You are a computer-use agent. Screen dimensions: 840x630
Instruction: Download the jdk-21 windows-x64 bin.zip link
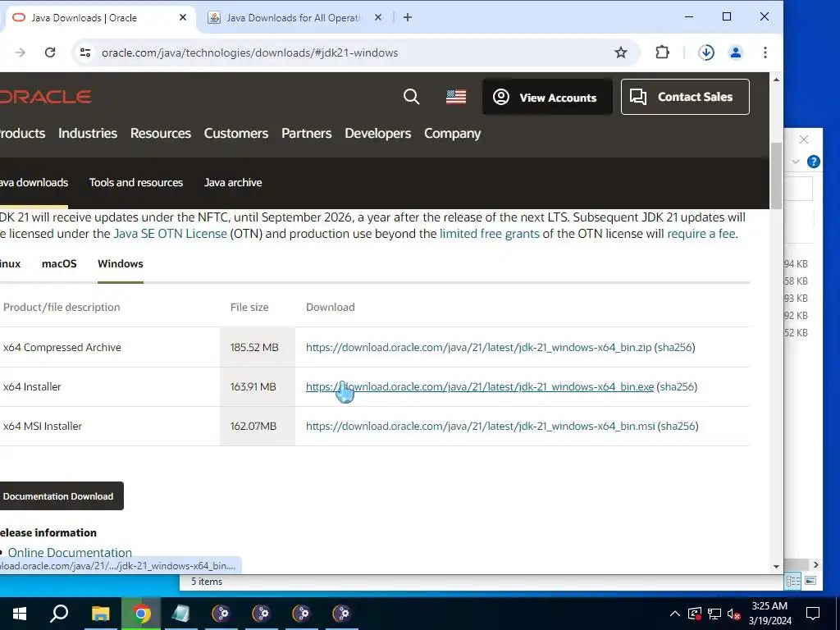478,347
